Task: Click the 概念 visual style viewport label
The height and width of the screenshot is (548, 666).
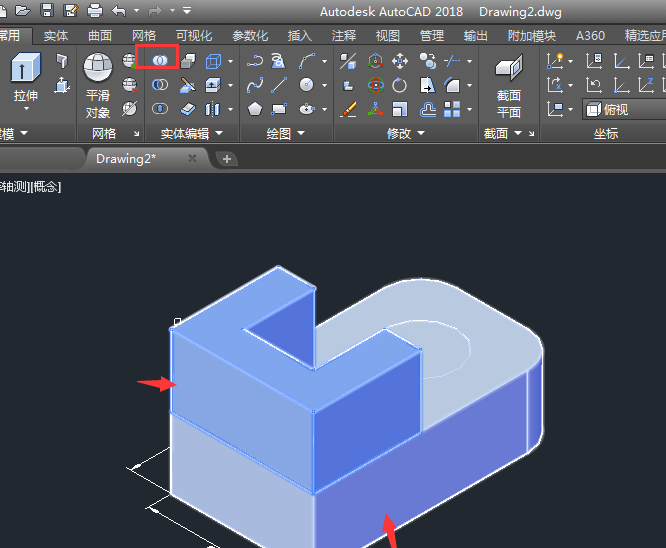Action: click(46, 186)
